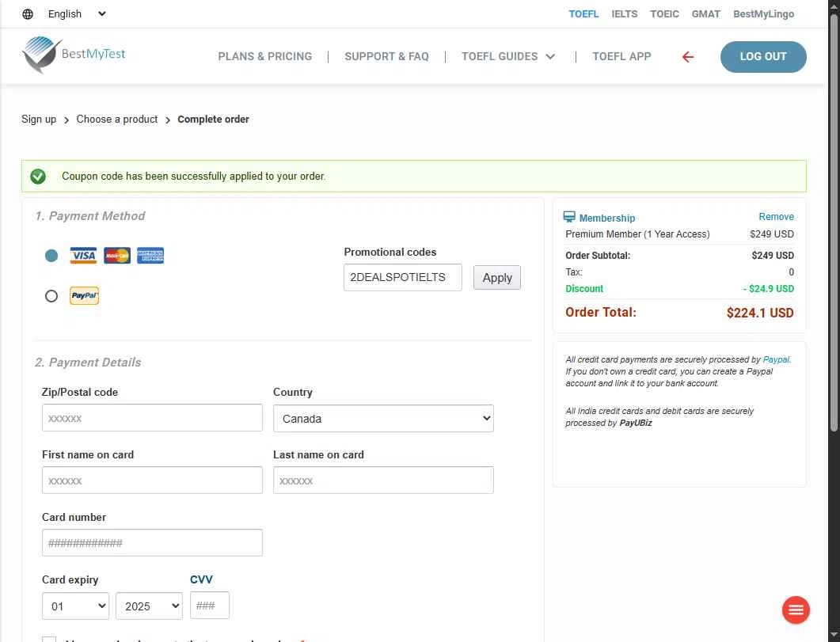
Task: Click the globe language icon
Action: (x=28, y=14)
